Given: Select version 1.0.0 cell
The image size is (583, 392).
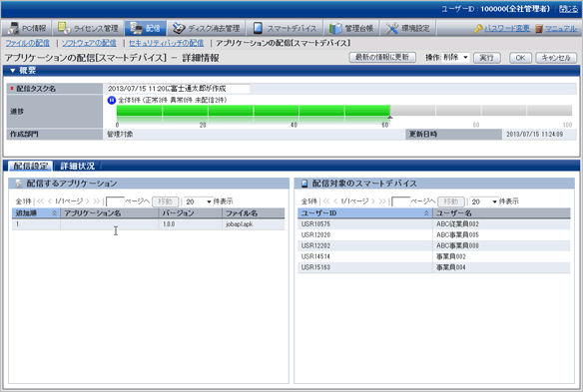Looking at the screenshot, I should click(x=191, y=224).
